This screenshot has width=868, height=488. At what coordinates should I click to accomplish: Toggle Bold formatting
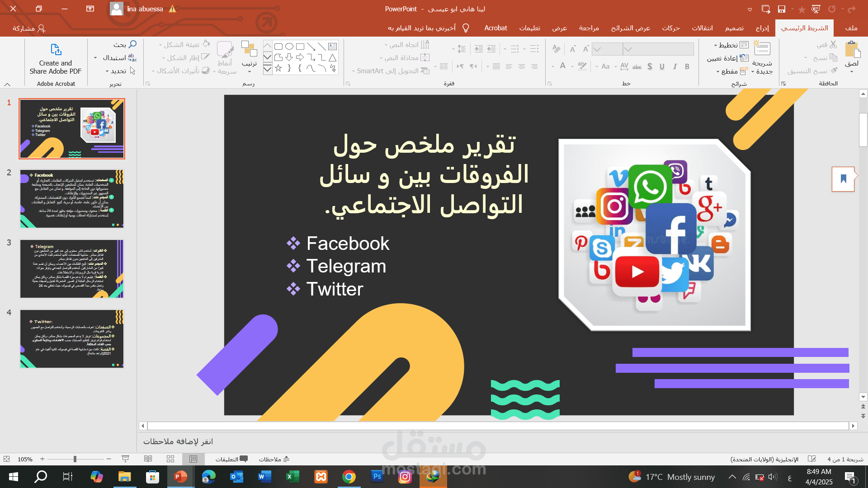[x=687, y=66]
